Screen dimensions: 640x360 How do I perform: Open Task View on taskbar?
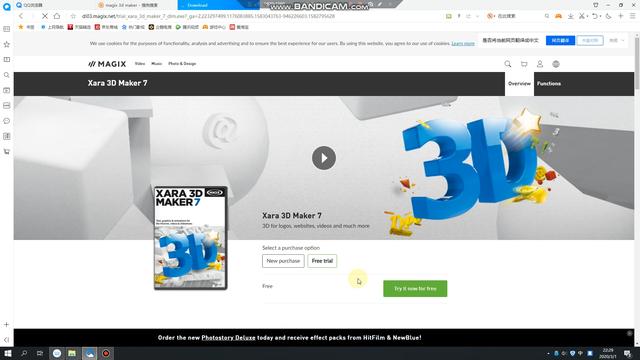(x=40, y=353)
